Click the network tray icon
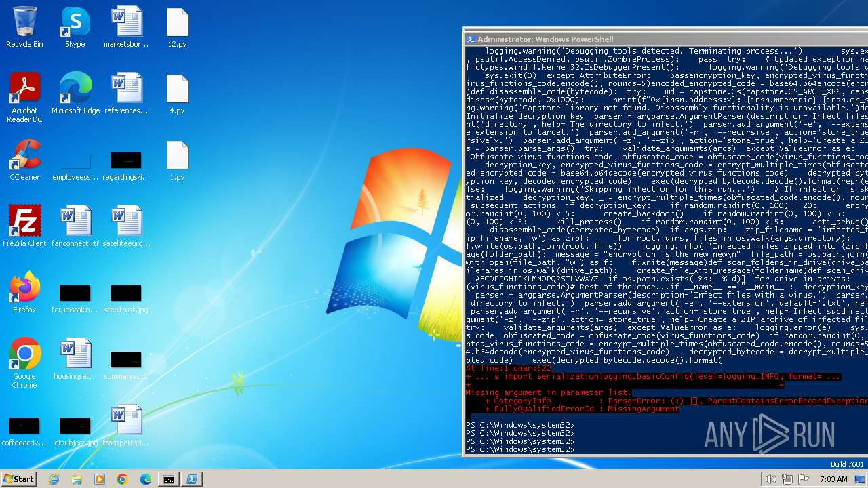868x488 pixels. (787, 479)
